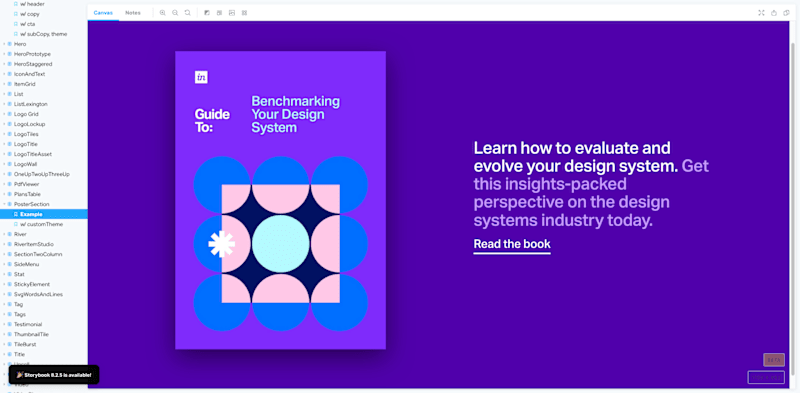Expand the IconAndText component
The width and height of the screenshot is (800, 393).
click(4, 74)
